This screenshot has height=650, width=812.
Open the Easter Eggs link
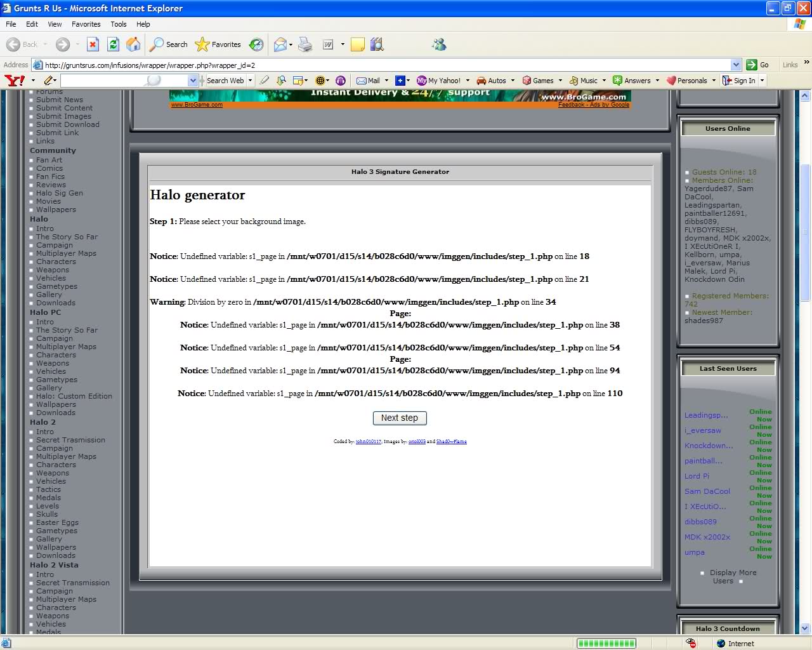pyautogui.click(x=57, y=522)
